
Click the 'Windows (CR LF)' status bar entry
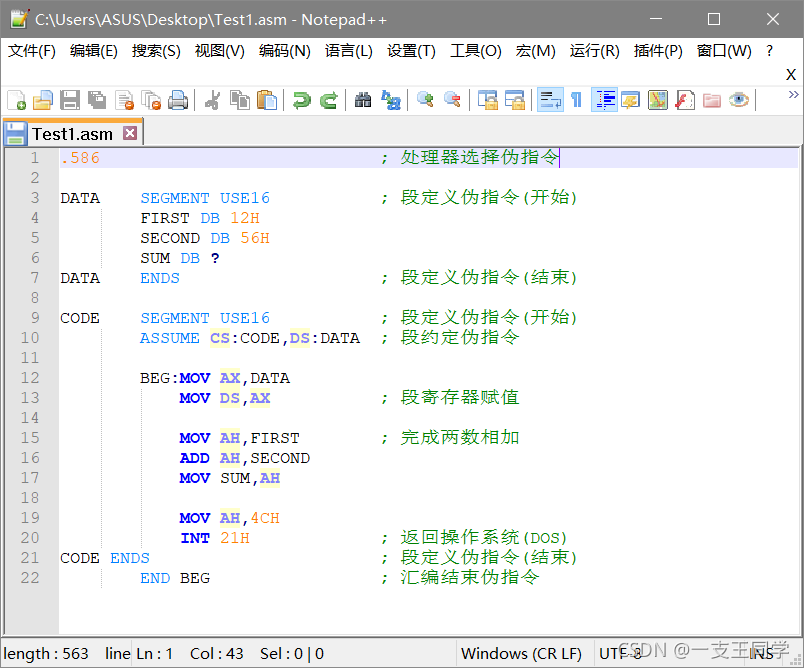pos(521,654)
